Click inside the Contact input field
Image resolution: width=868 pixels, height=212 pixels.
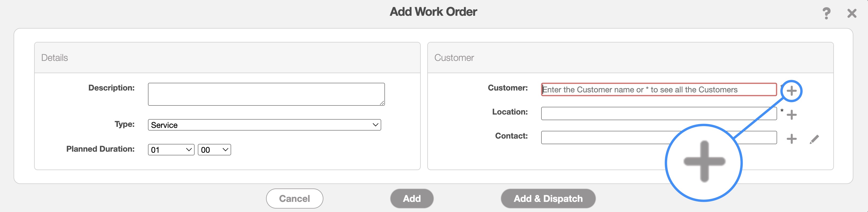[x=603, y=138]
